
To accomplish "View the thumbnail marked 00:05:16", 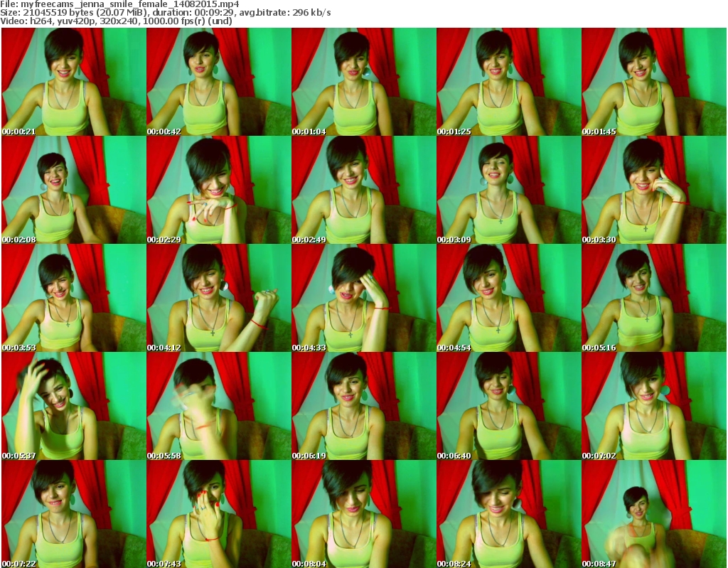I will 654,298.
